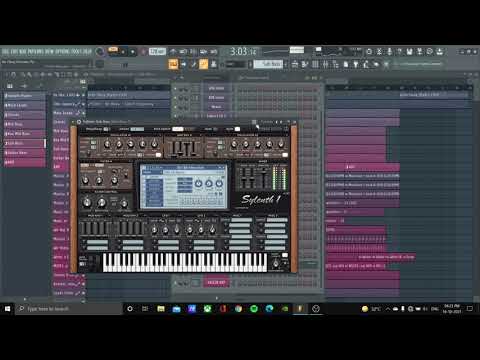This screenshot has height=360, width=480.
Task: Open the VIEW menu
Action: [50, 51]
